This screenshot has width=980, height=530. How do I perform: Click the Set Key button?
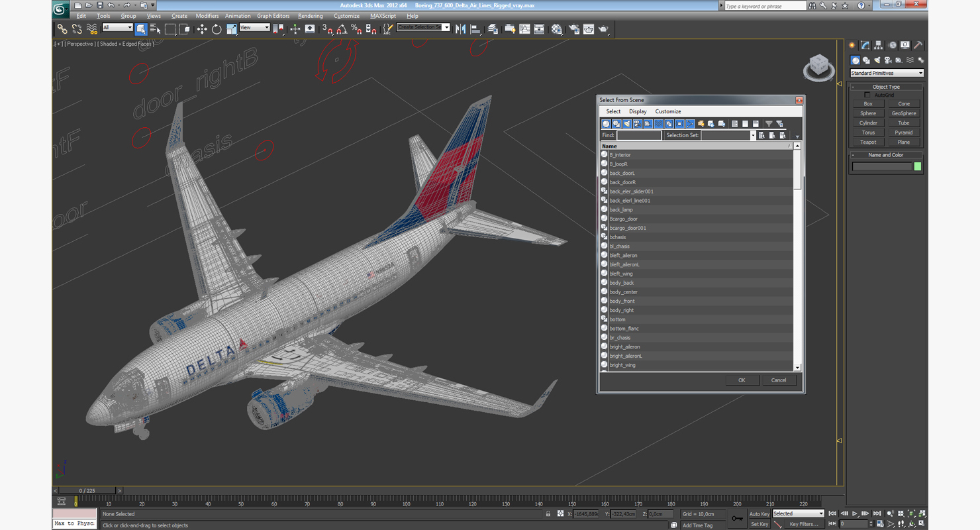[x=759, y=524]
